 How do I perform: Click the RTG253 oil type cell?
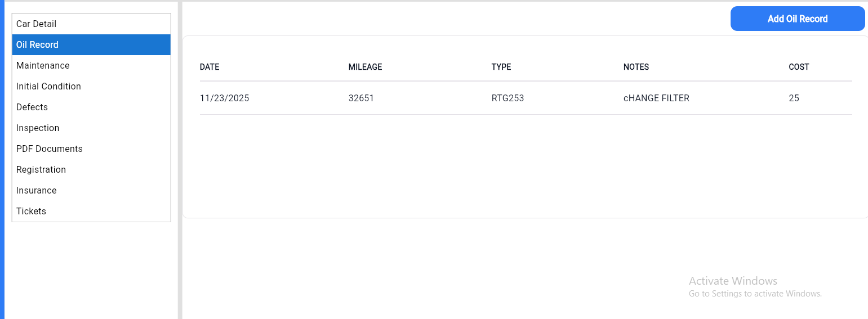(x=508, y=98)
